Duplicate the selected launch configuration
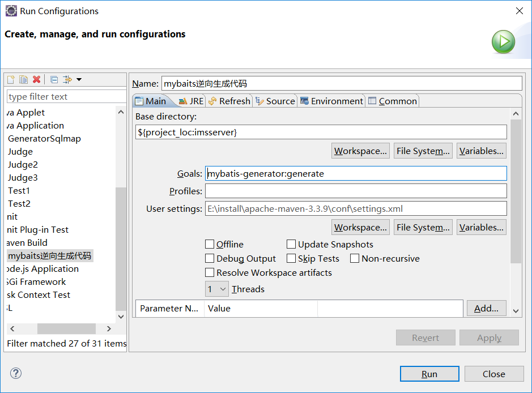This screenshot has height=393, width=532. tap(23, 79)
